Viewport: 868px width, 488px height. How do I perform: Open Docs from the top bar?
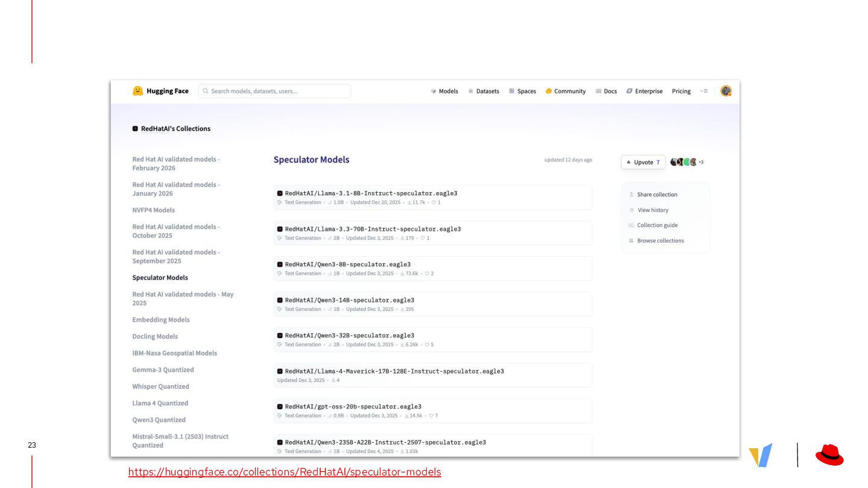[x=606, y=91]
